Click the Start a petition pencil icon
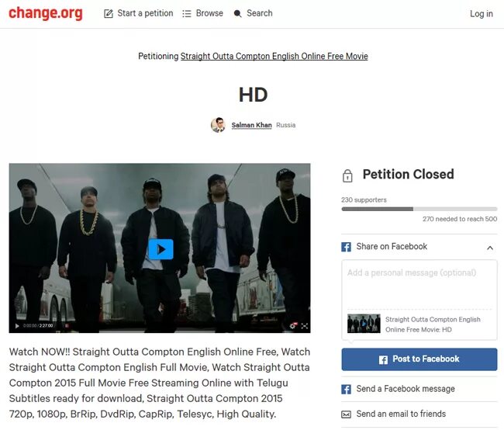 tap(109, 13)
